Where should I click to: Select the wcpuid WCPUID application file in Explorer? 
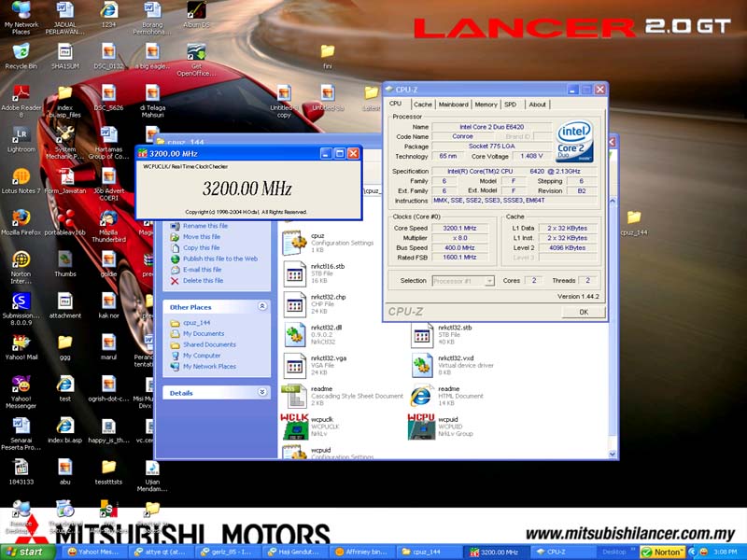(441, 427)
